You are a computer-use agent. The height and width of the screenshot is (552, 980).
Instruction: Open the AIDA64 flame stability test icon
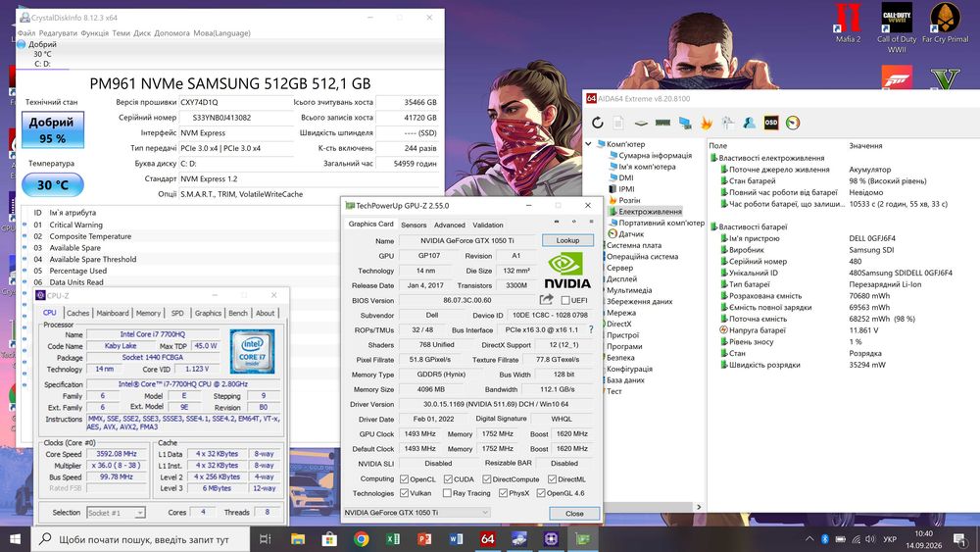(707, 124)
